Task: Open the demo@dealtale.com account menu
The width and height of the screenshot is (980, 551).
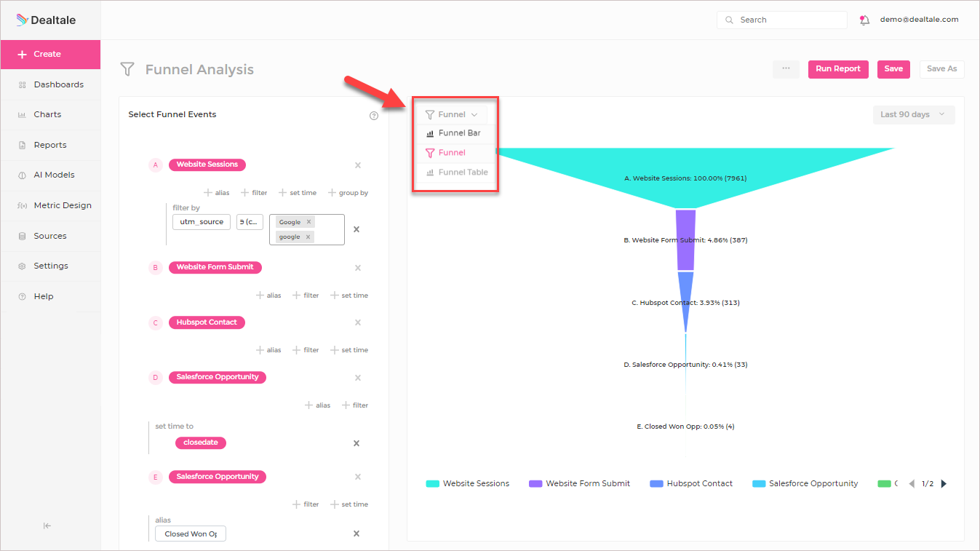Action: (919, 20)
